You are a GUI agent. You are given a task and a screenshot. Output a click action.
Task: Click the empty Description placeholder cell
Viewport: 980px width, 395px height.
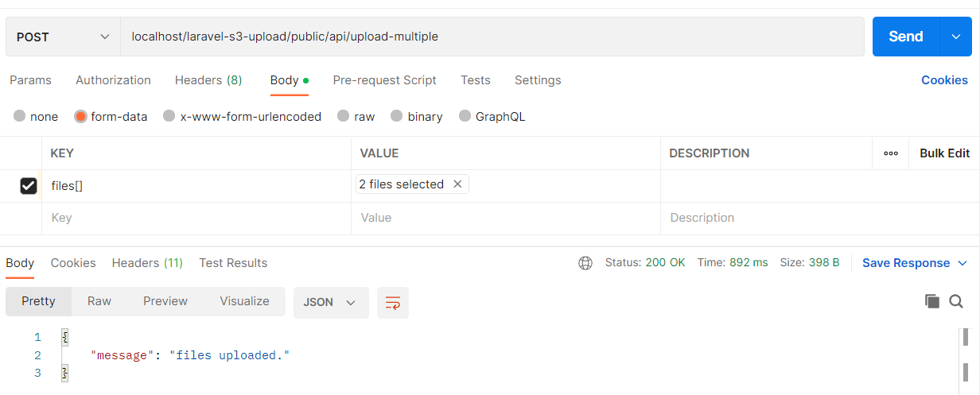[820, 218]
